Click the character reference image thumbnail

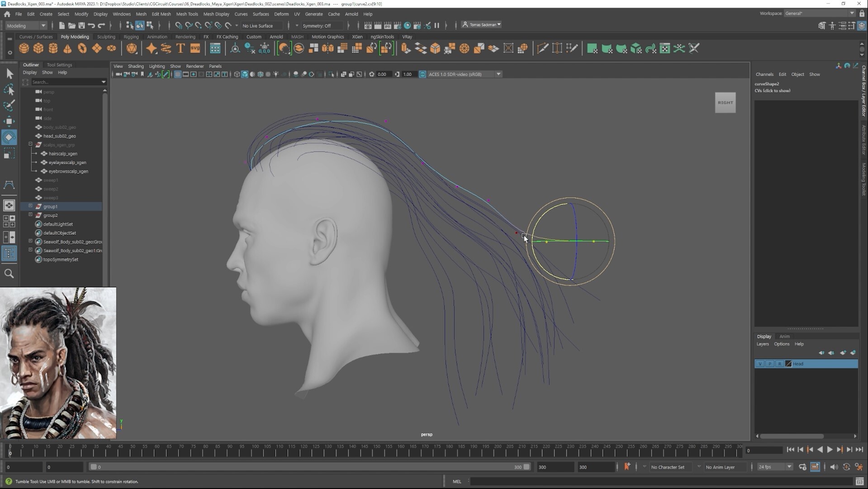(x=58, y=362)
